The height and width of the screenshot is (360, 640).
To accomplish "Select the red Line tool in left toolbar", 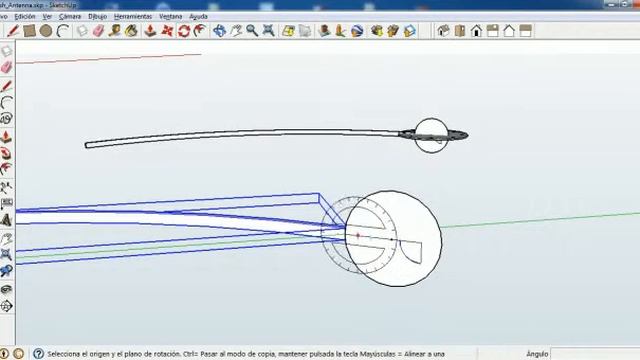I will (x=7, y=86).
